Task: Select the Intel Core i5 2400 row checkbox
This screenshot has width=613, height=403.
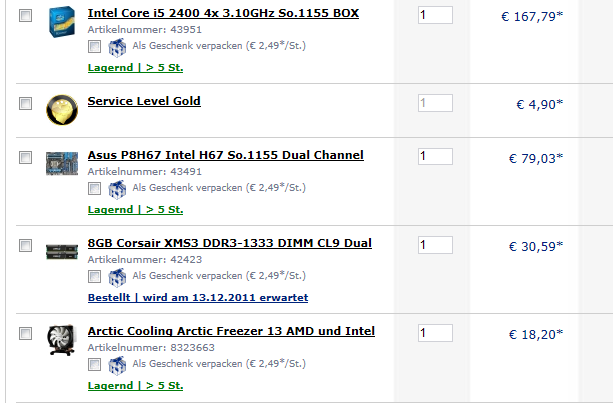Action: (x=25, y=16)
